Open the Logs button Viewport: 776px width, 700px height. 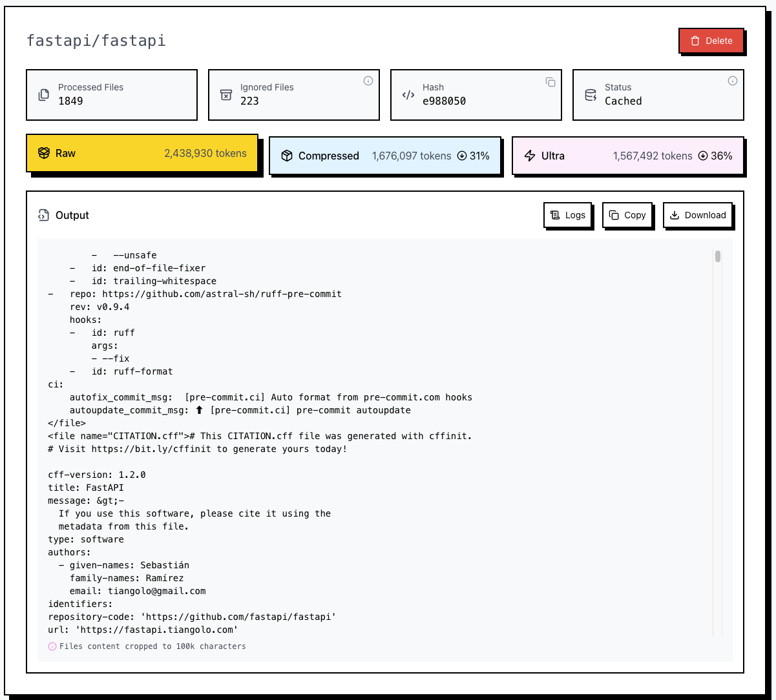point(568,215)
